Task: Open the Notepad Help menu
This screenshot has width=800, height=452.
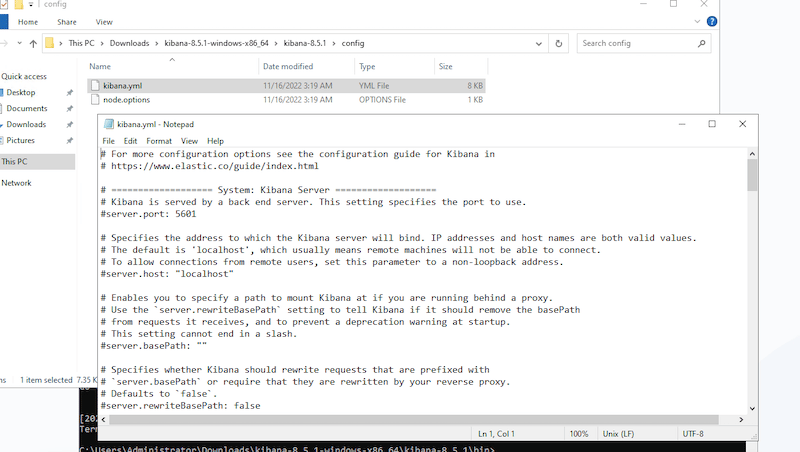Action: pos(215,141)
